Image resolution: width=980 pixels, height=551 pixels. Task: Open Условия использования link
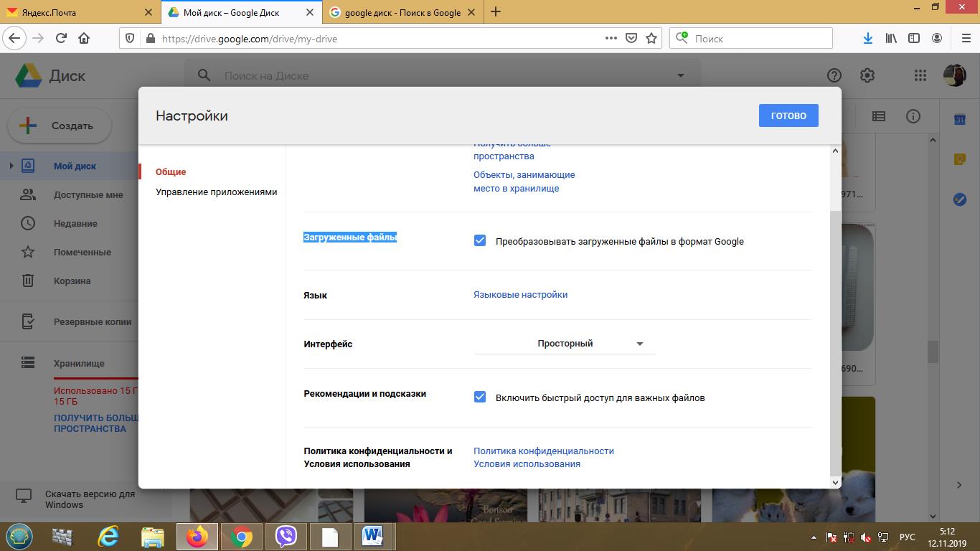[527, 464]
